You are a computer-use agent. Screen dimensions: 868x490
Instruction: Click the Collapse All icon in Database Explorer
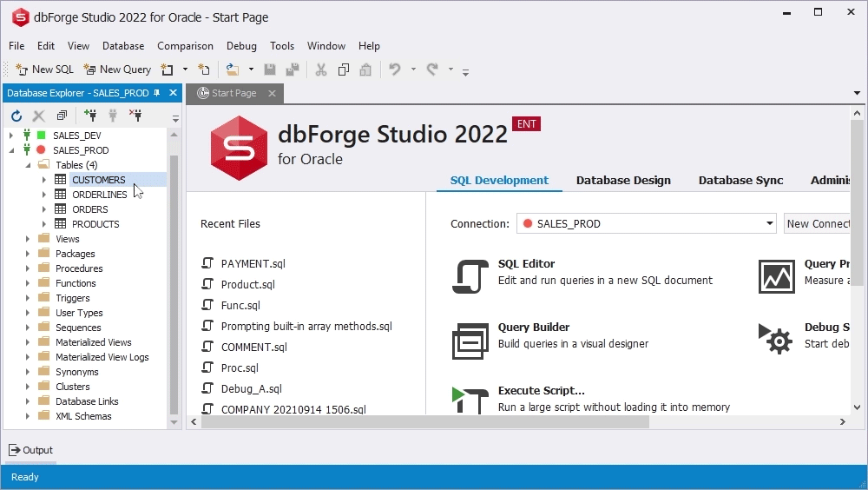coord(62,116)
